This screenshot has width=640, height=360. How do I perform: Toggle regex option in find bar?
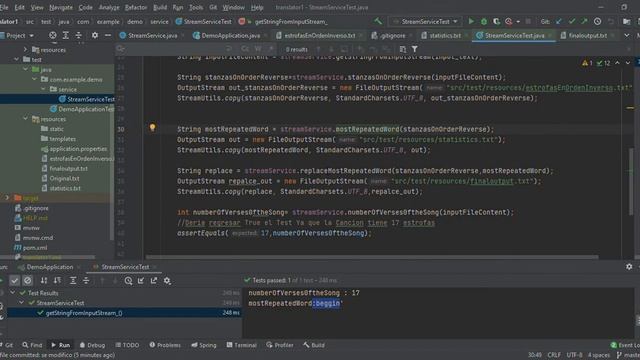point(271,49)
